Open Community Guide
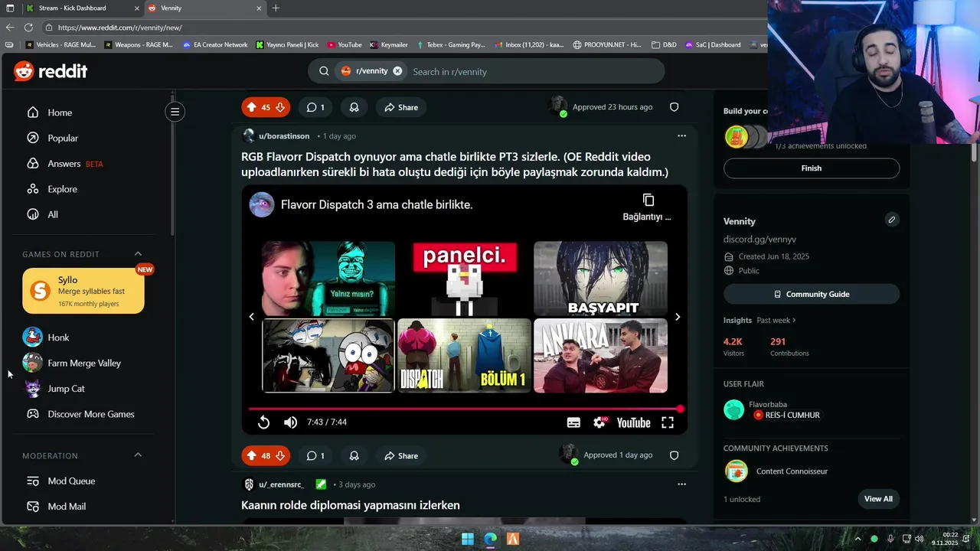This screenshot has height=551, width=980. [x=812, y=294]
